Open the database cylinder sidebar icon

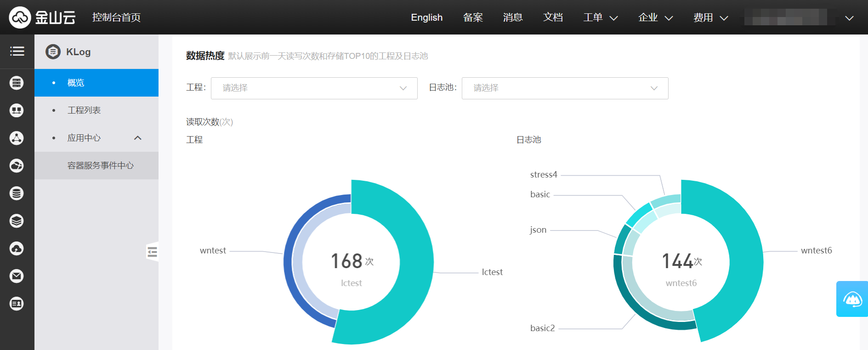17,193
